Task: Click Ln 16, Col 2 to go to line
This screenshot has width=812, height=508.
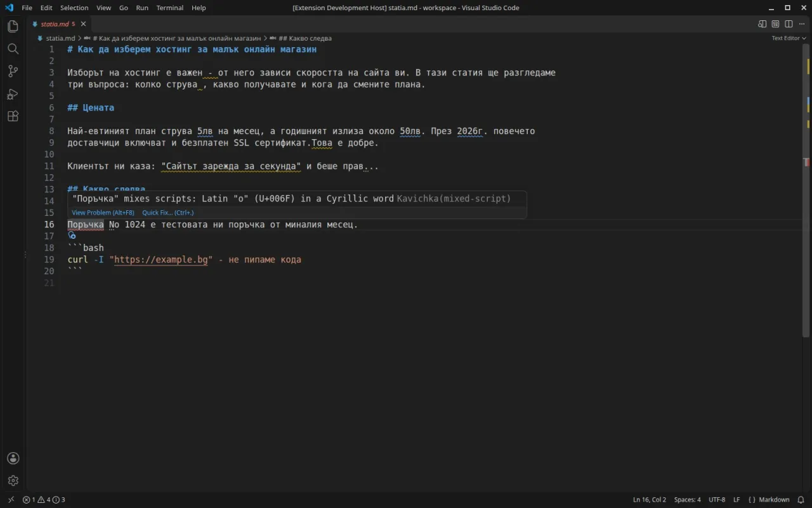Action: click(x=650, y=500)
